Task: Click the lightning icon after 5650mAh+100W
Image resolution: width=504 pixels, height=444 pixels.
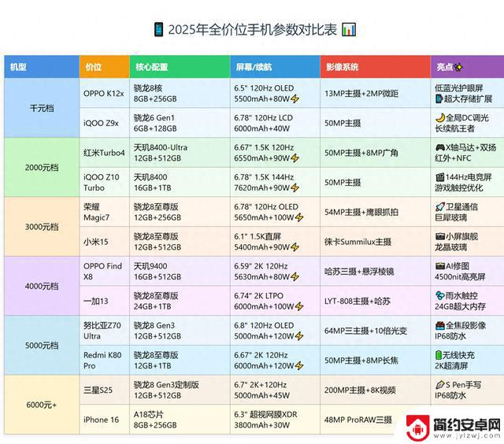Action: tap(299, 217)
